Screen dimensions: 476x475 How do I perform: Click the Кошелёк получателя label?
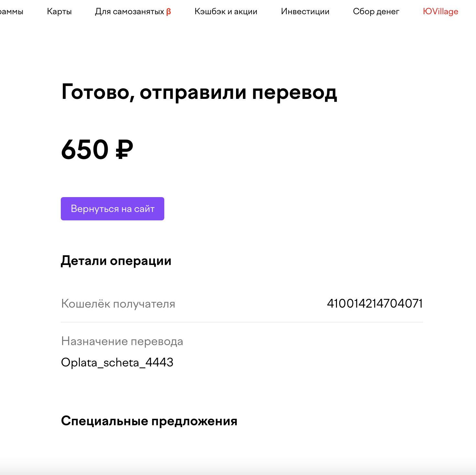(x=118, y=304)
